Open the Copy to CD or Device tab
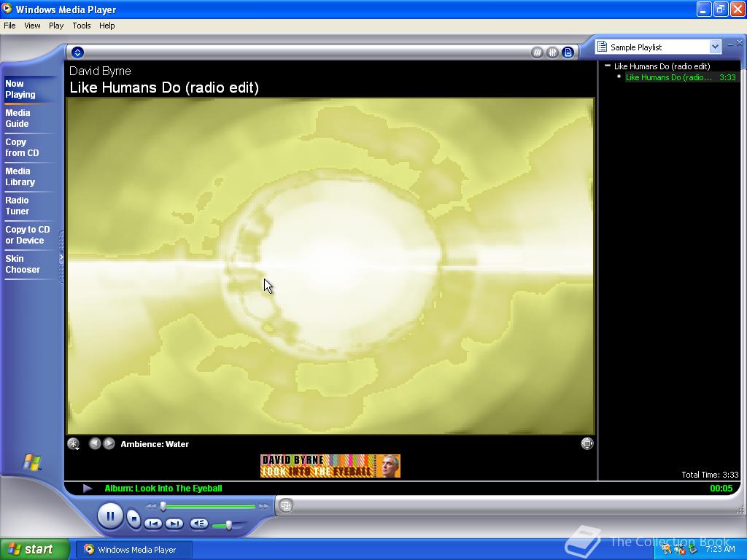 (x=28, y=235)
